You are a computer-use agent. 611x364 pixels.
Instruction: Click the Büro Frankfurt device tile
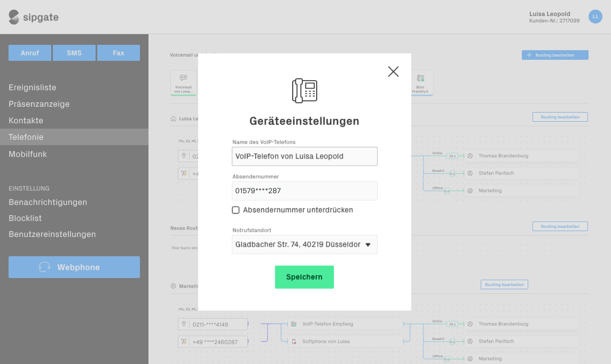[x=420, y=83]
